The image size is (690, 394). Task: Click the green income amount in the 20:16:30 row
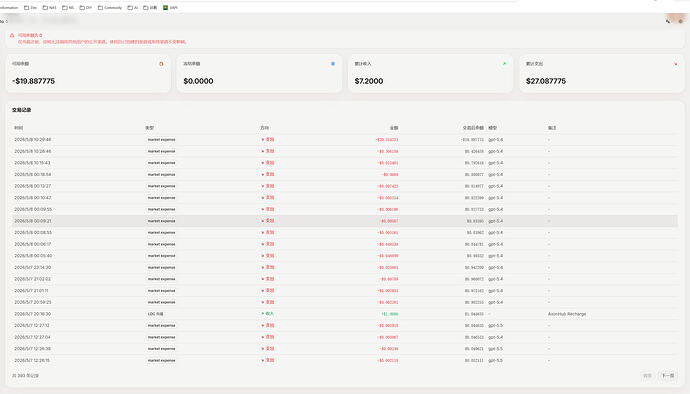click(389, 314)
